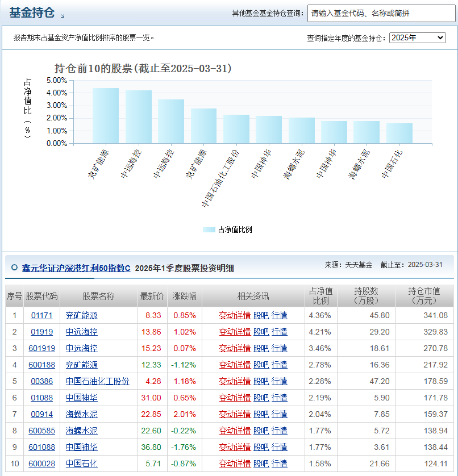Open stock code 601919 link
This screenshot has height=476, width=458.
point(42,348)
